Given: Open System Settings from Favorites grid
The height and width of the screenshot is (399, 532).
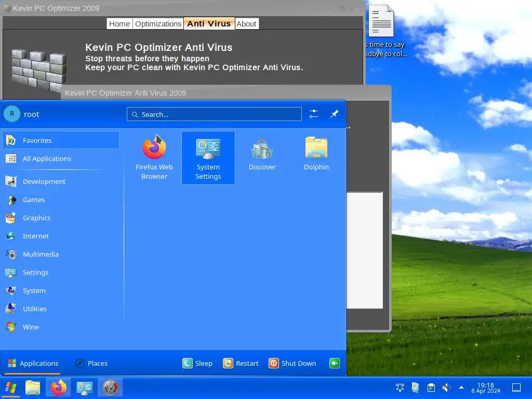Looking at the screenshot, I should (208, 158).
